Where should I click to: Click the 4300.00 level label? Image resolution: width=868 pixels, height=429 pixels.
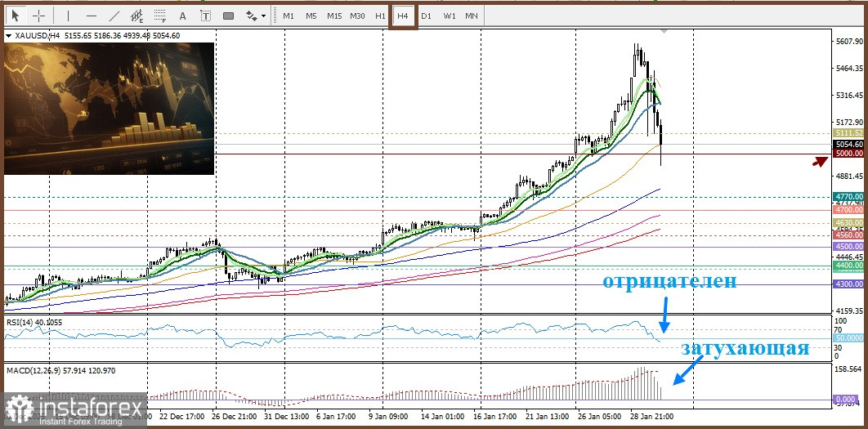(x=848, y=284)
